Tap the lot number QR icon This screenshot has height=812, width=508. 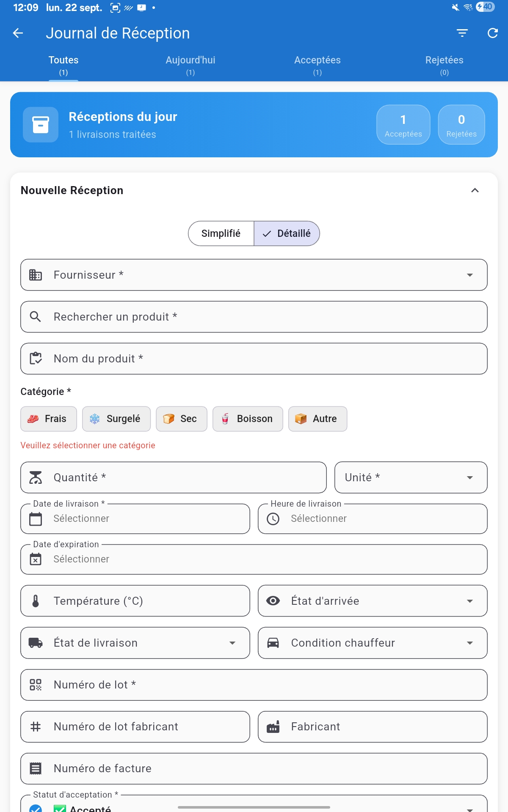click(36, 685)
